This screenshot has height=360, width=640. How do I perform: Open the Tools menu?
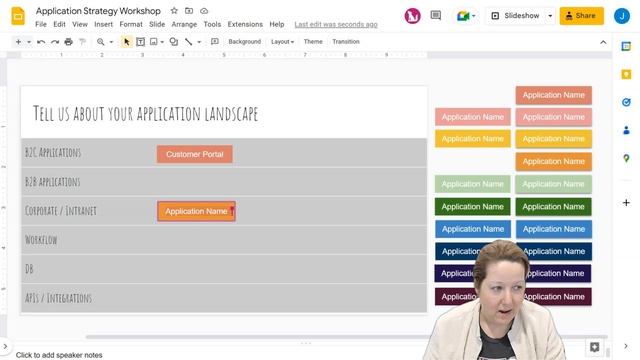212,24
